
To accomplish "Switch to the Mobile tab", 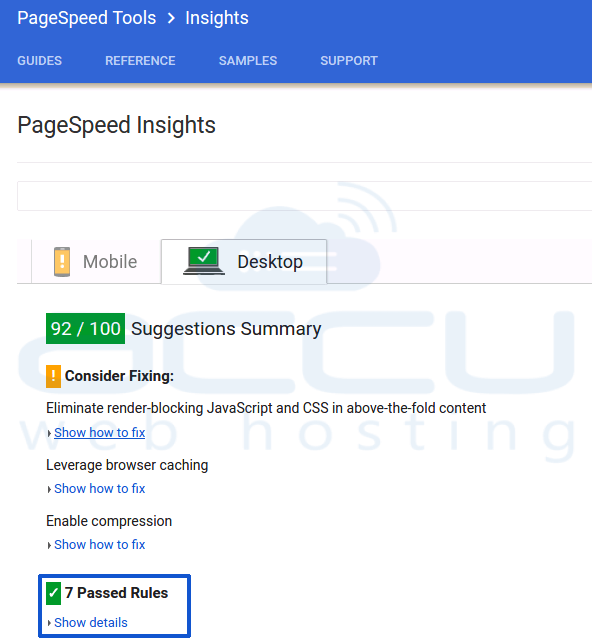I will click(96, 262).
